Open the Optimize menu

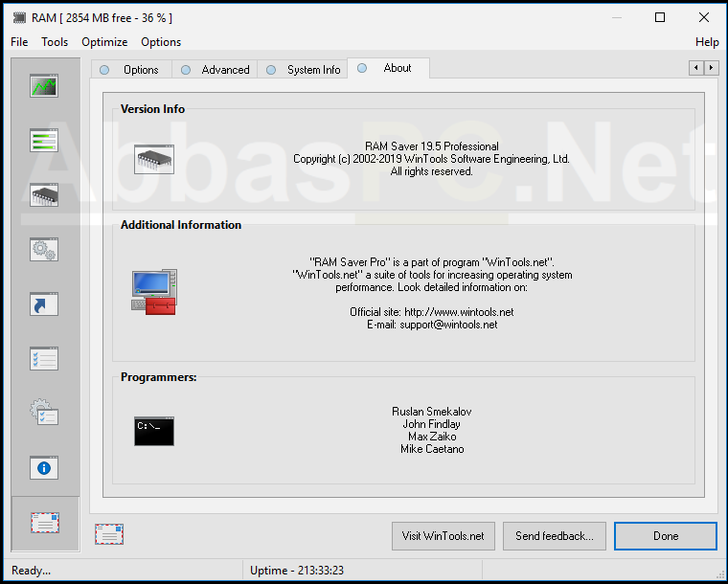104,42
